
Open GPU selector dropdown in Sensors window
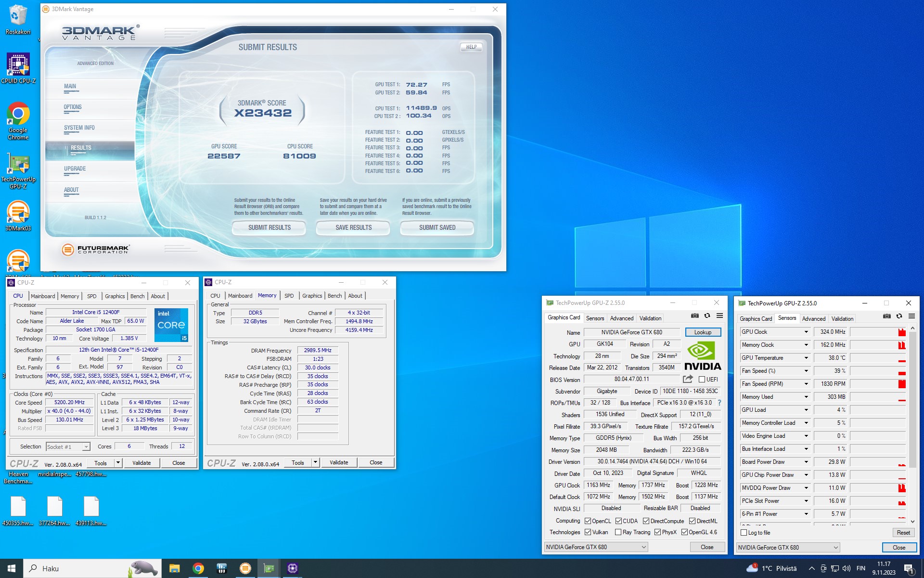pyautogui.click(x=788, y=547)
